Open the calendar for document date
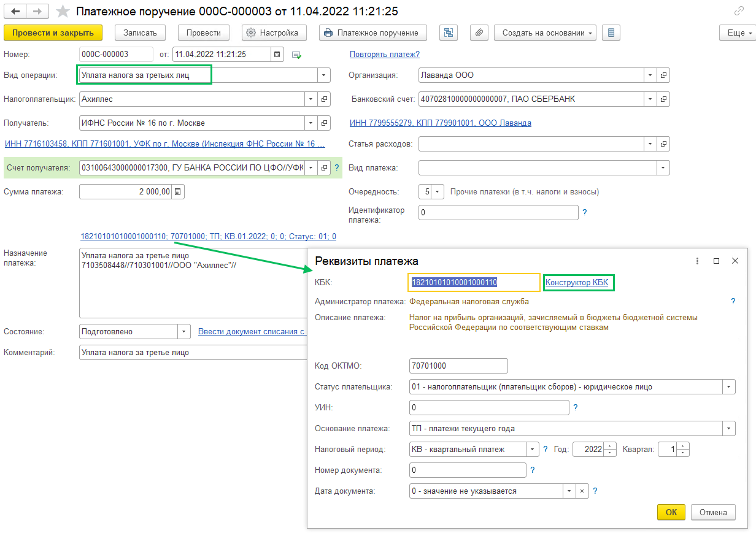 277,55
